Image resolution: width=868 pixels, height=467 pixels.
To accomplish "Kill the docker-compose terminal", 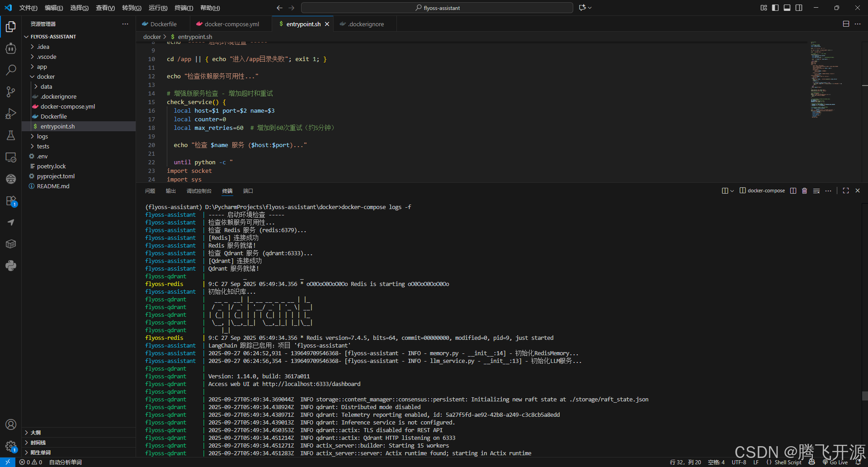I will [804, 191].
